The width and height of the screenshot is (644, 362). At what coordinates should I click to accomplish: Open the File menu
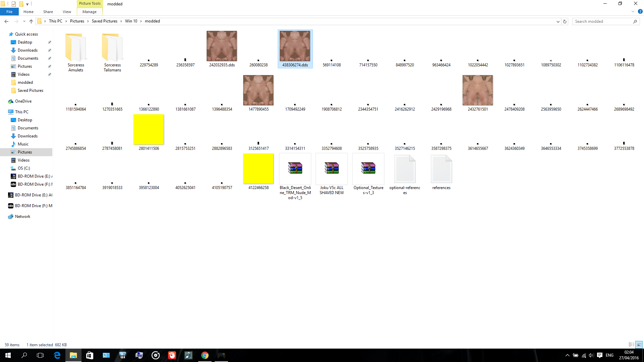[9, 12]
